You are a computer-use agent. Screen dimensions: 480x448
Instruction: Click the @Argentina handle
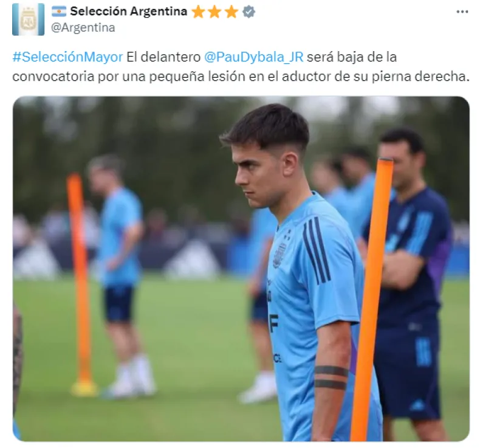(83, 27)
